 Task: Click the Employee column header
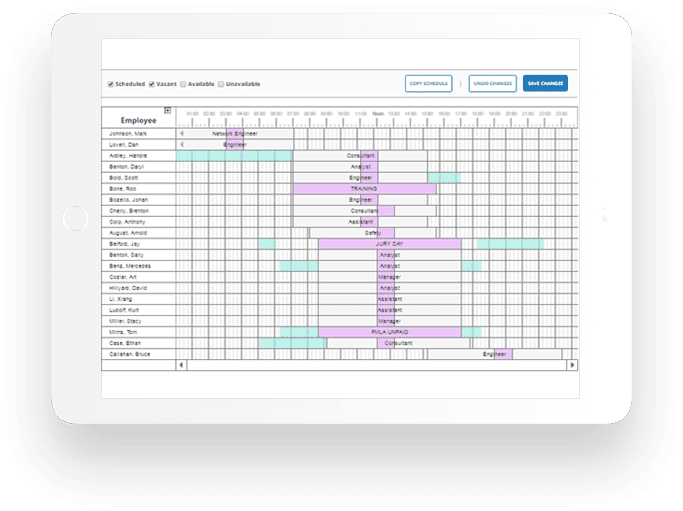pyautogui.click(x=139, y=120)
